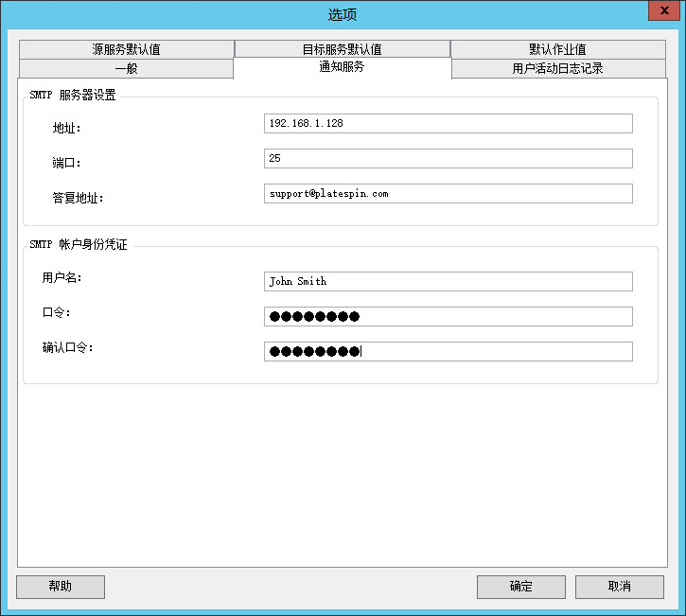686x616 pixels.
Task: Click the SMTP 帐户身份凭证 group heading
Action: point(79,245)
